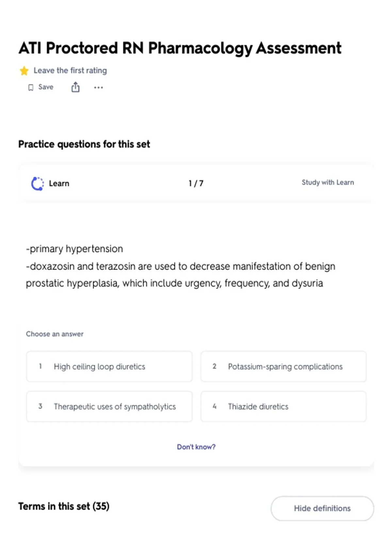
Task: Click the yellow star rating icon
Action: (24, 71)
